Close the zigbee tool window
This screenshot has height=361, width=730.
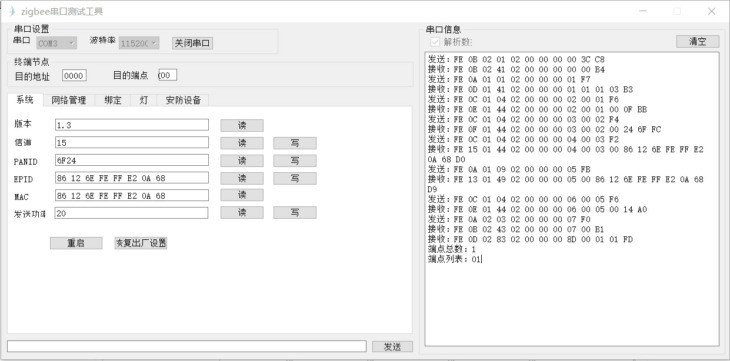(x=711, y=11)
